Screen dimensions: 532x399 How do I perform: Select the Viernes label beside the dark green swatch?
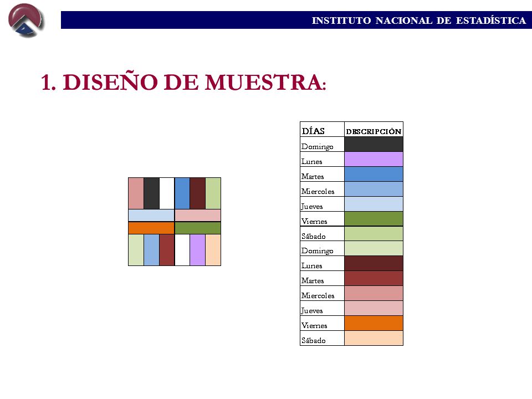coord(314,221)
